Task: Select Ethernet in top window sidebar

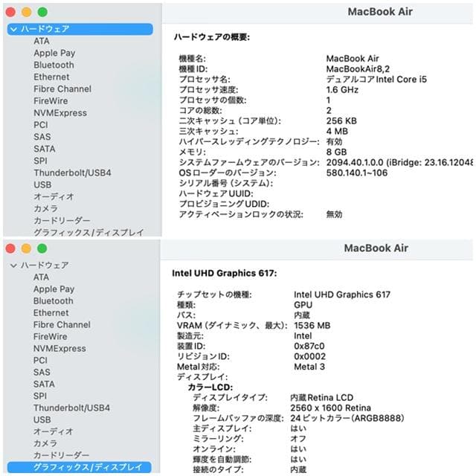Action: (x=51, y=77)
